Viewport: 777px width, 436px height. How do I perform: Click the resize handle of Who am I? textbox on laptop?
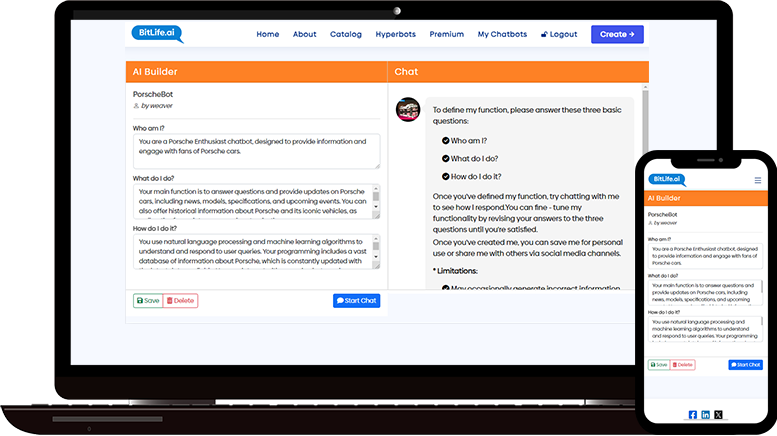click(x=377, y=166)
